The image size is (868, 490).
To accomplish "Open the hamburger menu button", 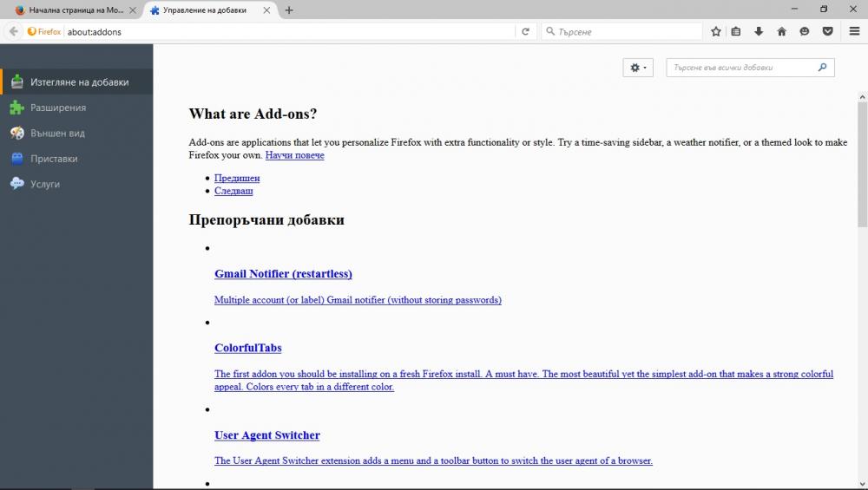I will coord(854,31).
